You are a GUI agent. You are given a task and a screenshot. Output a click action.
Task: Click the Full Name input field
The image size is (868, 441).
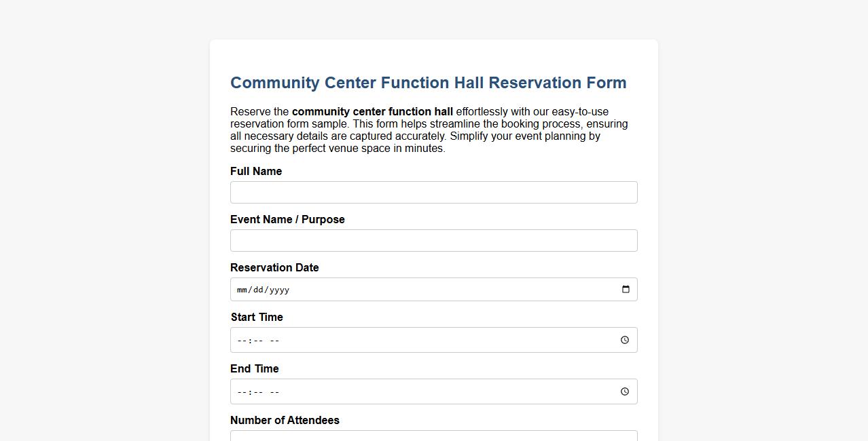click(433, 192)
